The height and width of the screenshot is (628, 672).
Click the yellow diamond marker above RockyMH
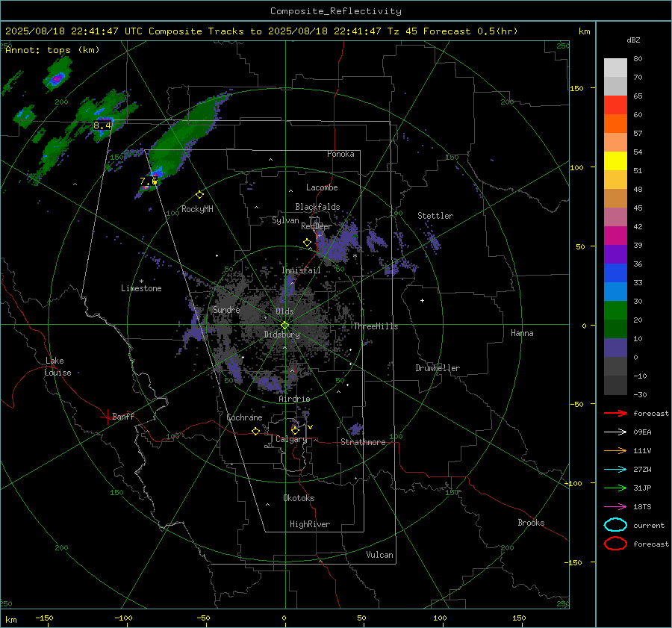(x=199, y=195)
